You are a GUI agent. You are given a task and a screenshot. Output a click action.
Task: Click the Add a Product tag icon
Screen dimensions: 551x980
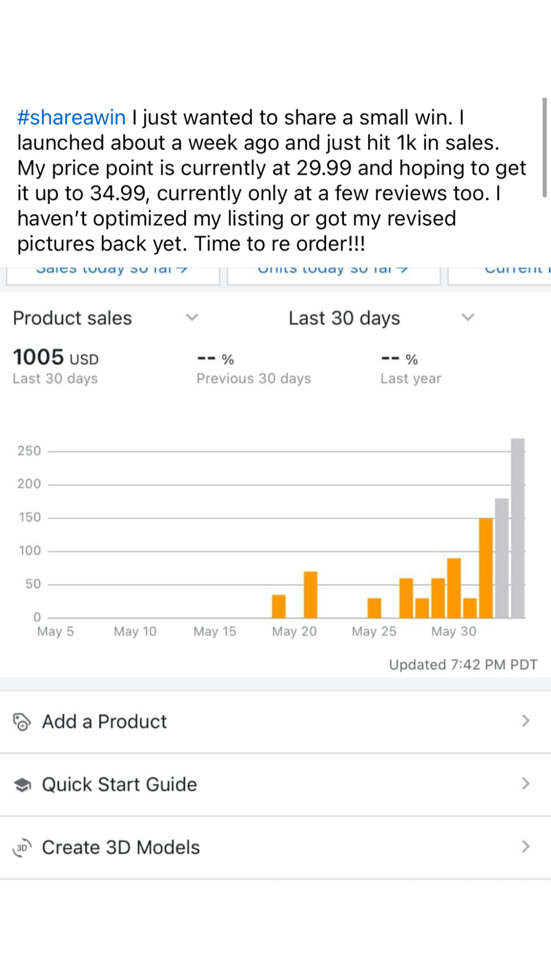pos(22,722)
